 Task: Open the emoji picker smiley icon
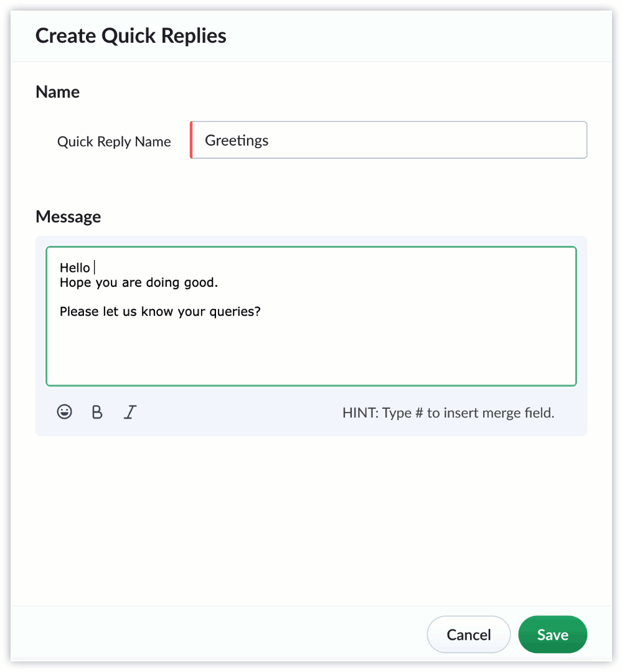pos(64,412)
